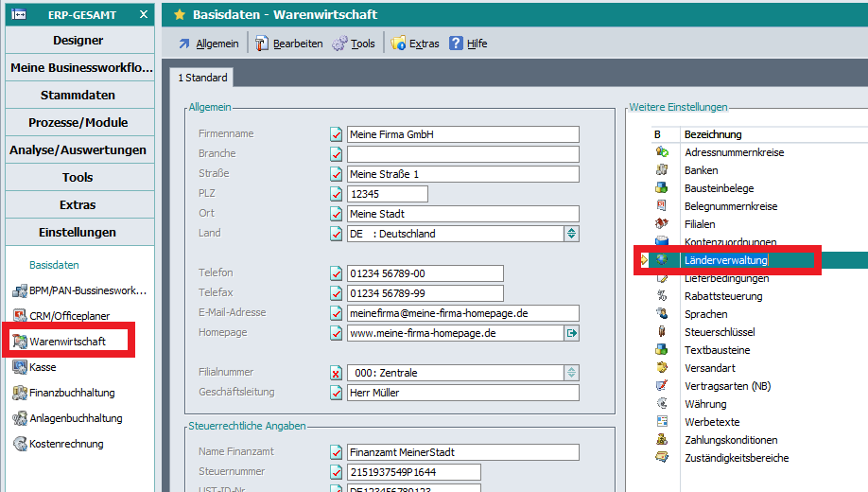Click the Kostenrechnung sidebar icon

20,444
